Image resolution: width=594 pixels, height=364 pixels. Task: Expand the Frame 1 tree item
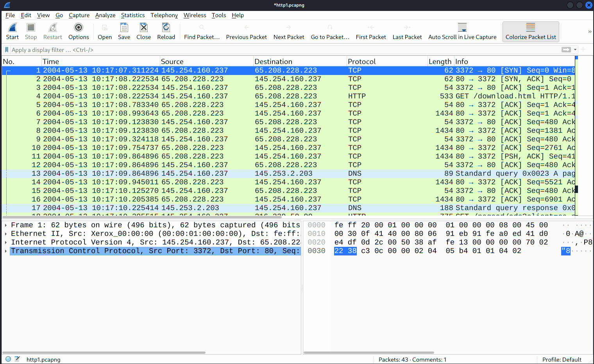pos(6,225)
